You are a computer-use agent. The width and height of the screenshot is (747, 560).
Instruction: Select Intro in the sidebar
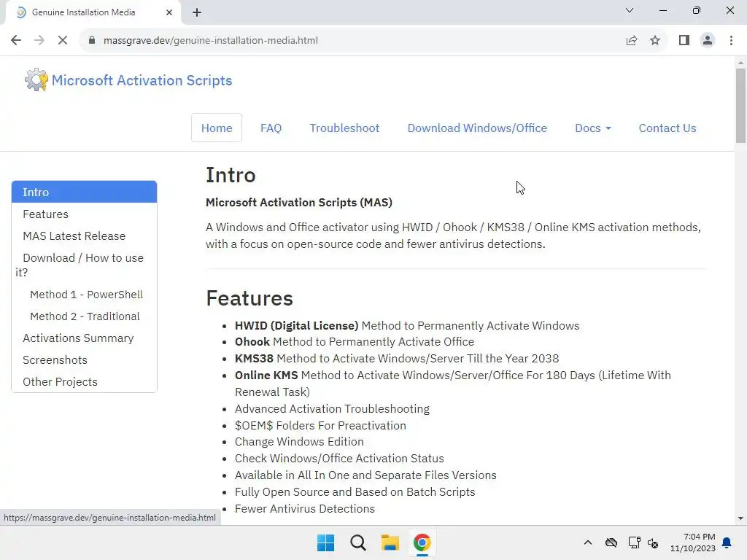tap(85, 192)
